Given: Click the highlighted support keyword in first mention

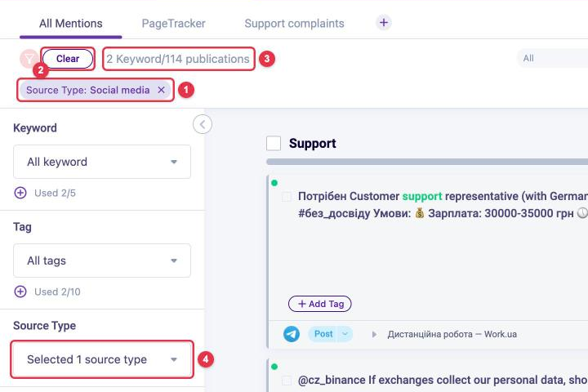Looking at the screenshot, I should (422, 196).
